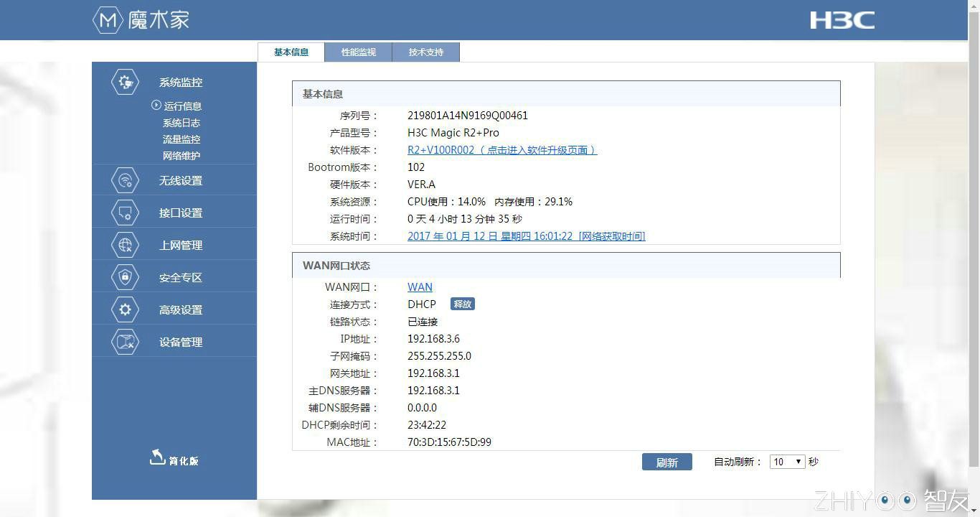Switch to the 性能监视 tab
The image size is (980, 517).
click(358, 52)
